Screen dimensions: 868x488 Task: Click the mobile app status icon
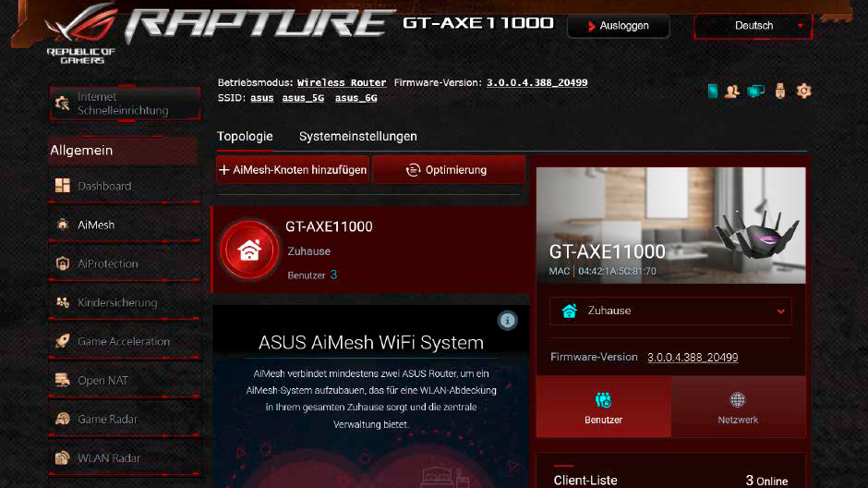[712, 91]
